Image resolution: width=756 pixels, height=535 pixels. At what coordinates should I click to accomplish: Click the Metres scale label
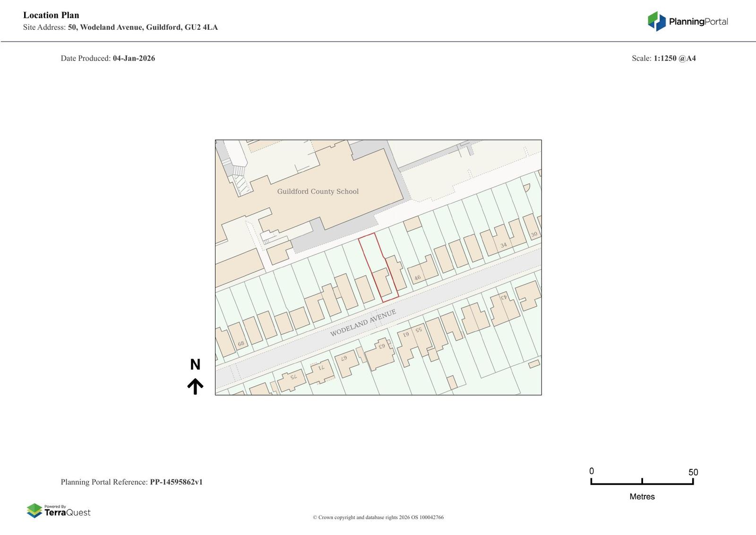642,496
